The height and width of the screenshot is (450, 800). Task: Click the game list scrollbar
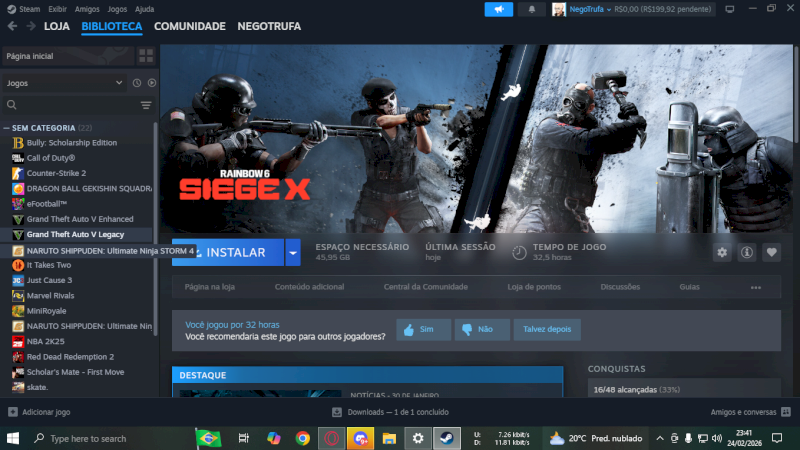[156, 229]
